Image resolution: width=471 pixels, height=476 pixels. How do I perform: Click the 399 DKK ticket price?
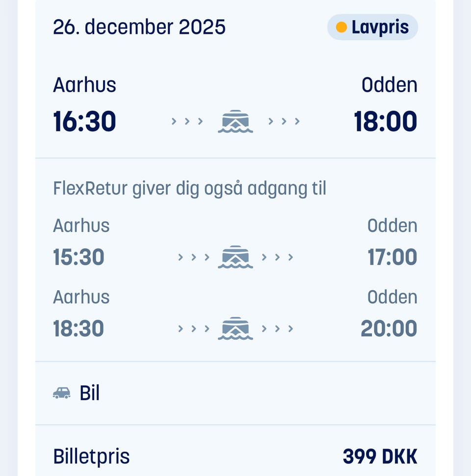380,456
